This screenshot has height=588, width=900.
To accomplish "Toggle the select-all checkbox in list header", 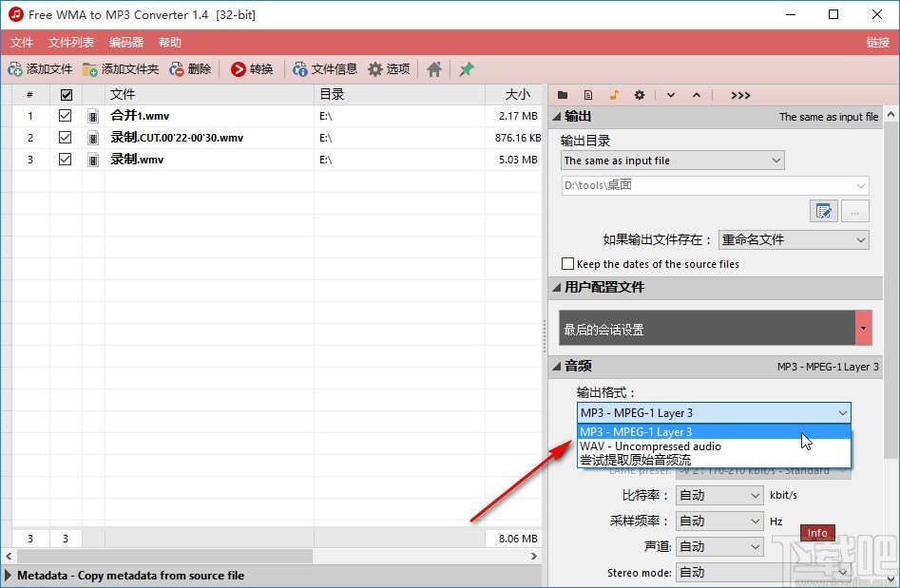I will (65, 93).
